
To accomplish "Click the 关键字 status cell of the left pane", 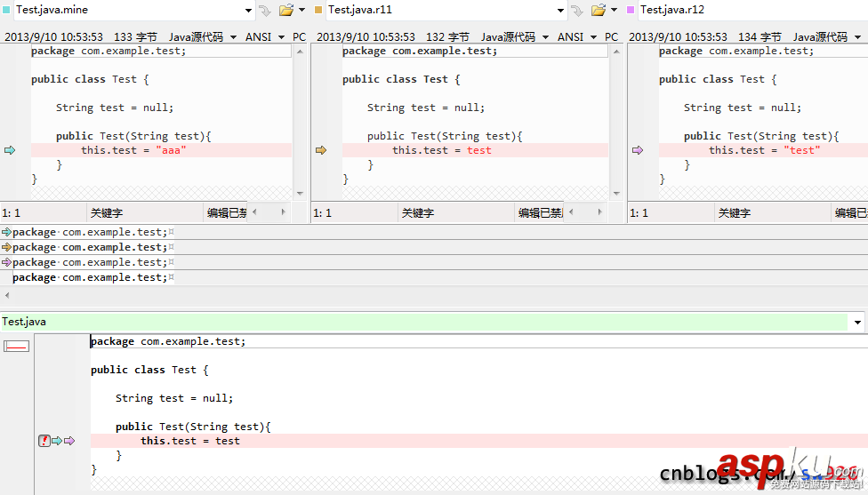I will pos(145,213).
